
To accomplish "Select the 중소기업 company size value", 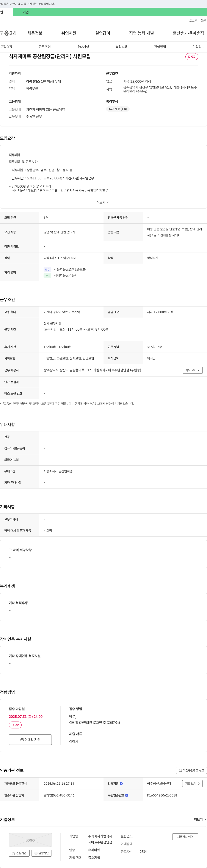I will click(x=94, y=858).
